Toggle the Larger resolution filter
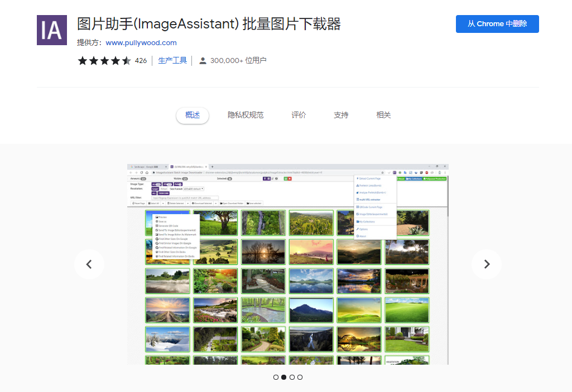 [156, 188]
